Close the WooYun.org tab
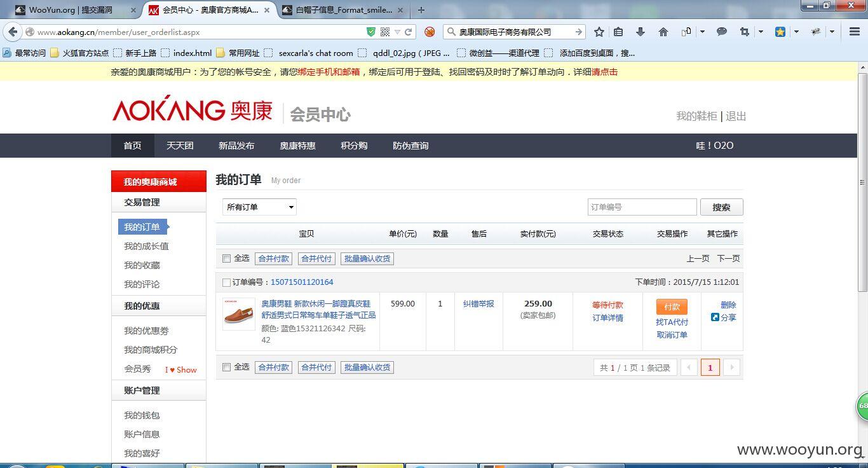This screenshot has height=468, width=868. pyautogui.click(x=133, y=10)
